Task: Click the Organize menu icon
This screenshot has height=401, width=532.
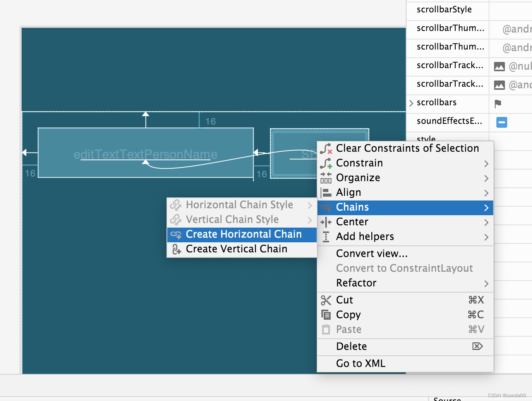Action: tap(326, 178)
